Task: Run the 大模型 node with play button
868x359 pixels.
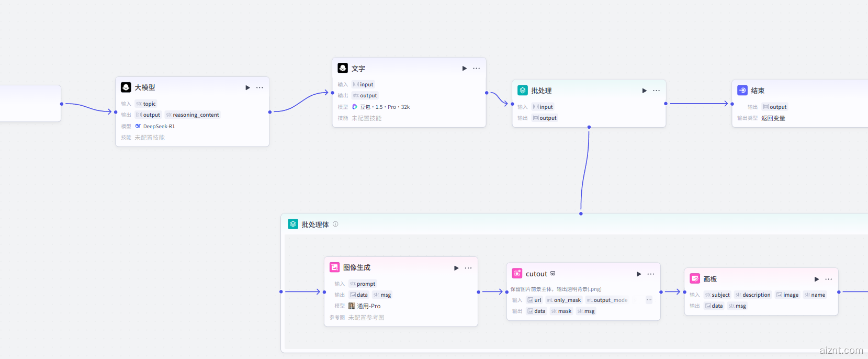Action: tap(248, 87)
